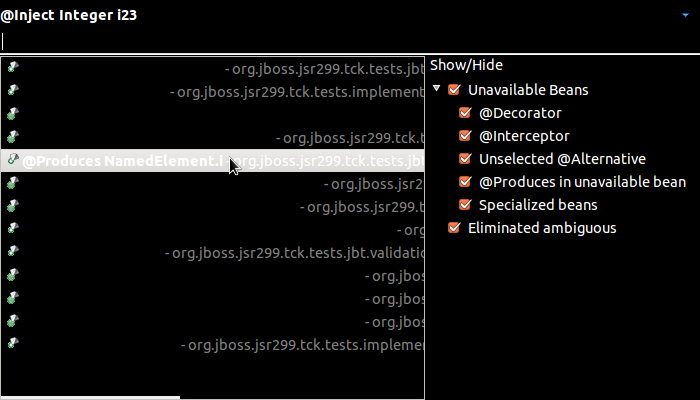The height and width of the screenshot is (400, 700).
Task: Toggle the Unavailable Beans parent checkbox
Action: (x=454, y=90)
